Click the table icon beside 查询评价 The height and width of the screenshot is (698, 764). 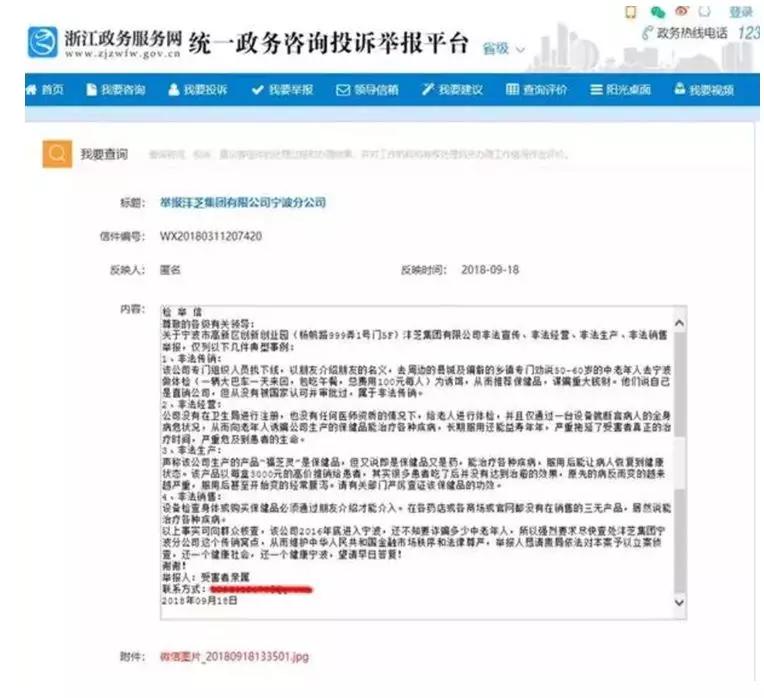pyautogui.click(x=512, y=89)
